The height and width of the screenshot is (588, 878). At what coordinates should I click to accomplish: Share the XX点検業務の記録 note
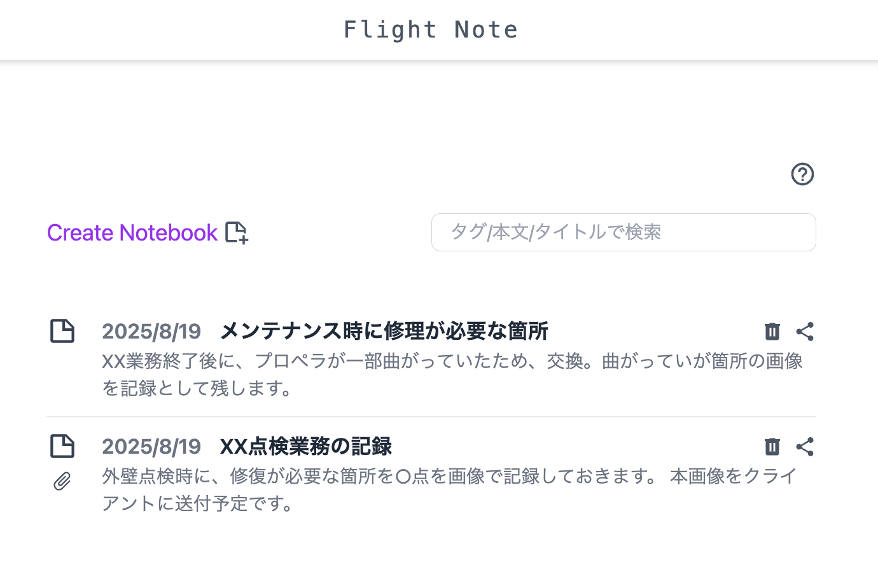pos(805,446)
